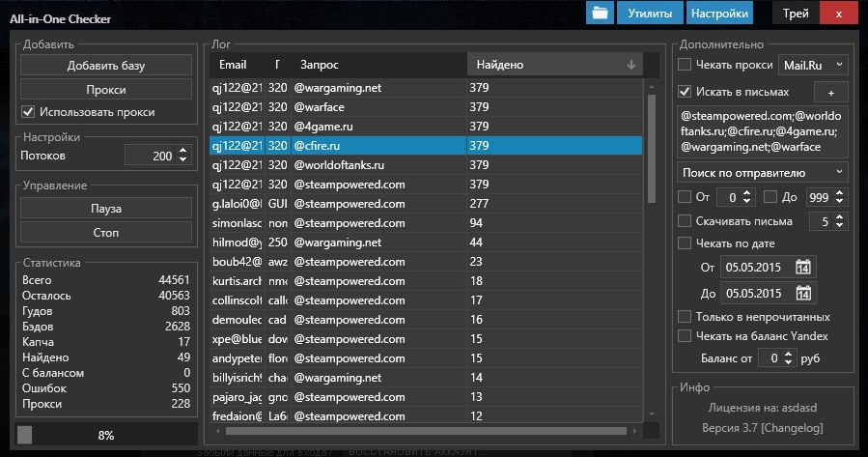The image size is (868, 457).
Task: Select kurtis.arch row with 18 found
Action: tap(426, 281)
